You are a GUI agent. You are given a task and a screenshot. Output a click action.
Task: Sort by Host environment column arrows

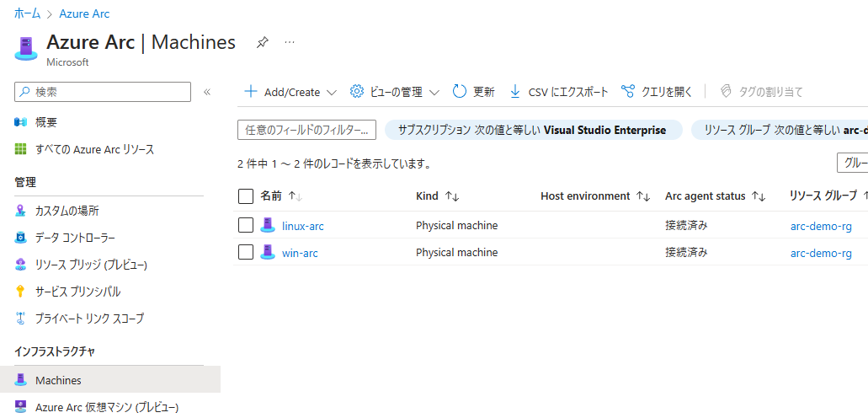click(642, 196)
